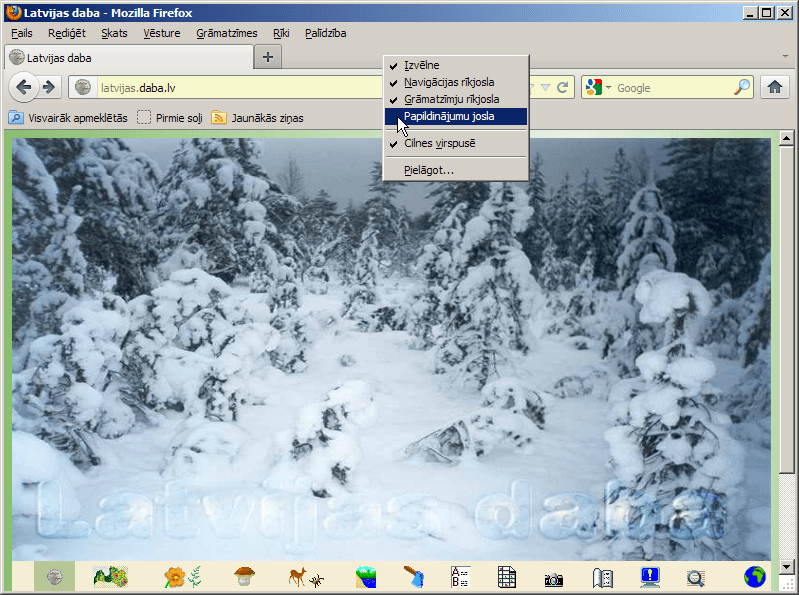This screenshot has width=799, height=595.
Task: Open the mushroom icon
Action: 245,577
